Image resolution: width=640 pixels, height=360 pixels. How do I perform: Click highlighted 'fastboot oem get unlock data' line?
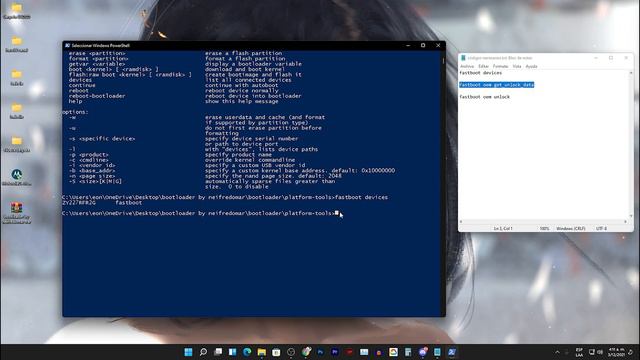[x=496, y=85]
